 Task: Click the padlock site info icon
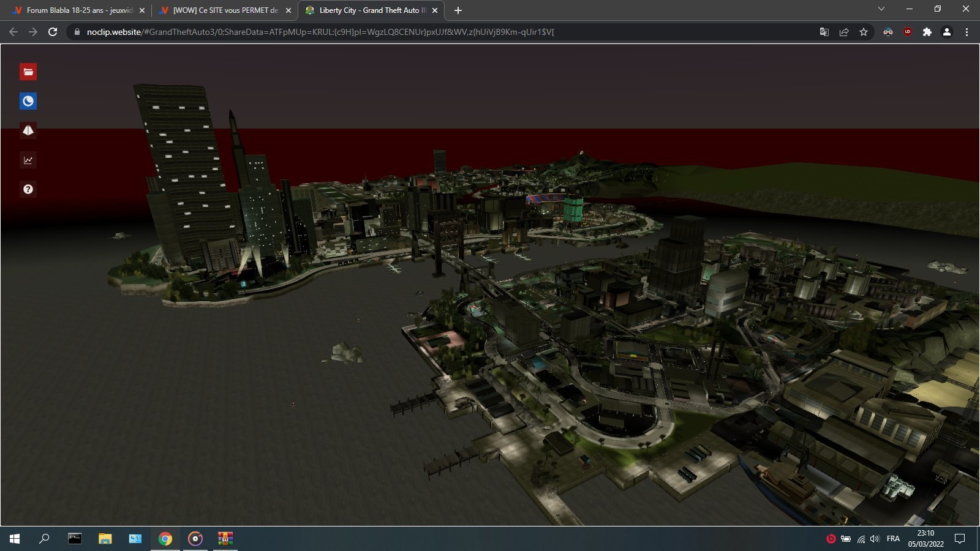click(x=77, y=32)
